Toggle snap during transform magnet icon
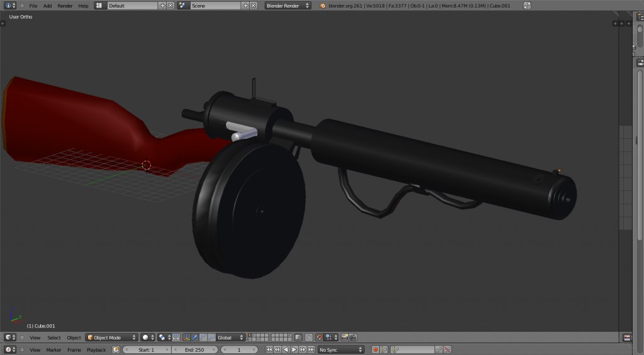 tap(319, 337)
